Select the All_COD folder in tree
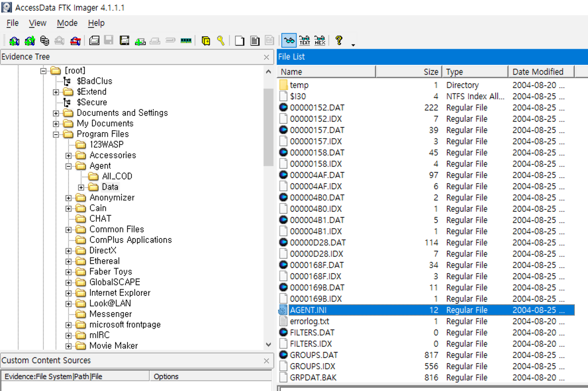This screenshot has width=588, height=391. tap(117, 176)
